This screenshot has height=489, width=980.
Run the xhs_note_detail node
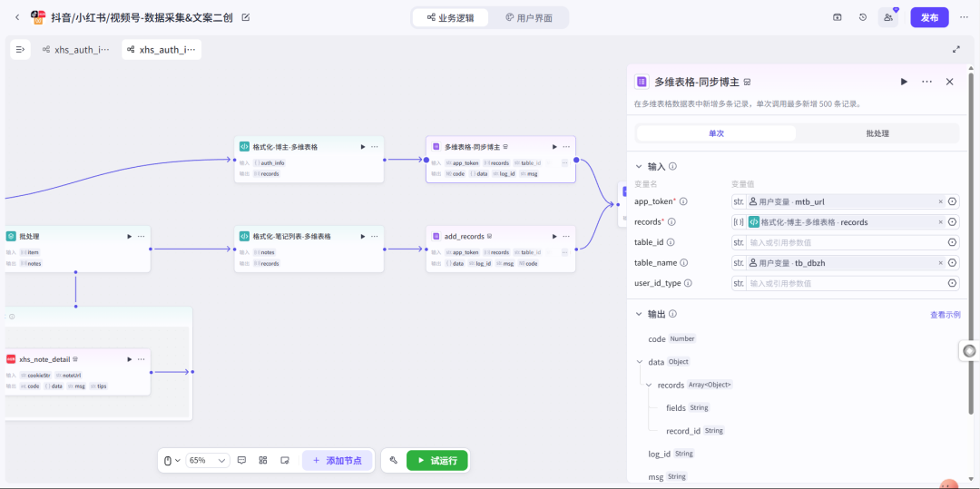pos(130,359)
